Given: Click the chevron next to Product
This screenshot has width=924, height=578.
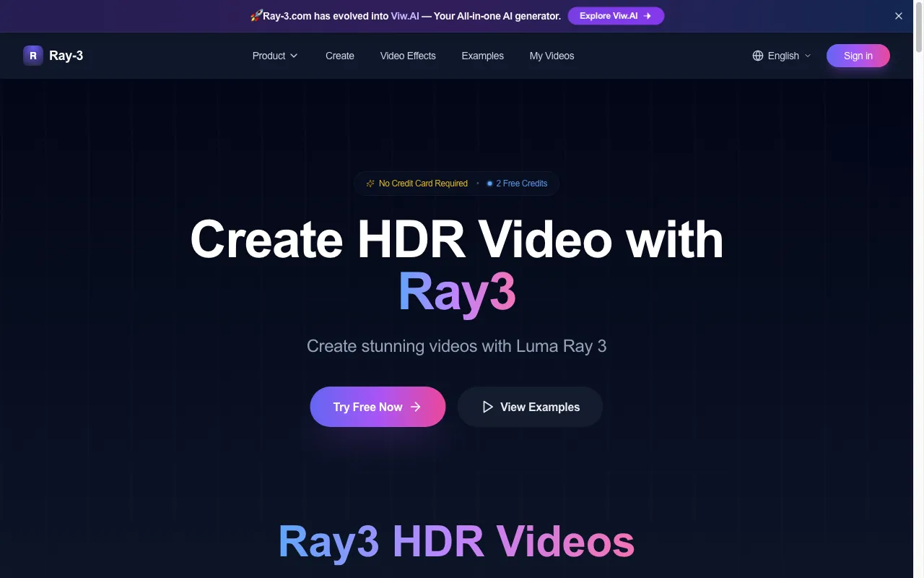Looking at the screenshot, I should 294,56.
